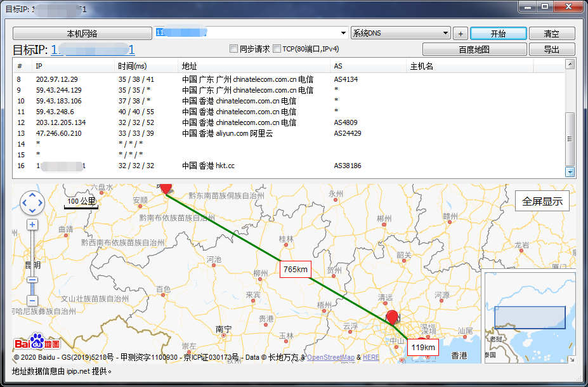Image resolution: width=588 pixels, height=387 pixels.
Task: Click the overview mini-map viewport rectangle
Action: coord(530,318)
